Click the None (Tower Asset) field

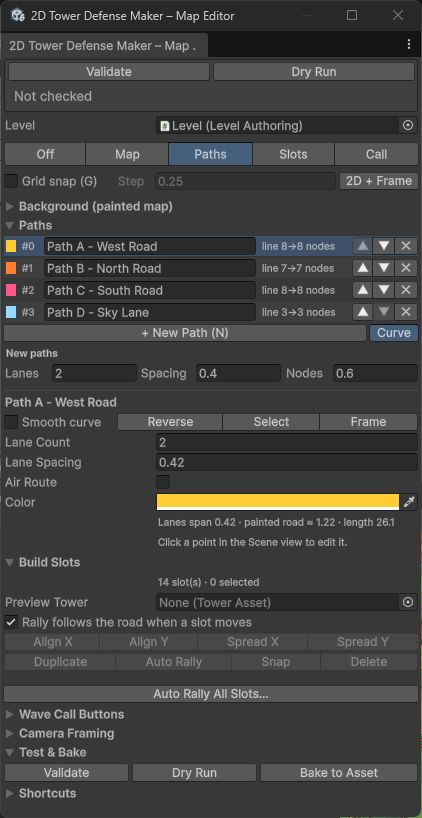click(278, 603)
